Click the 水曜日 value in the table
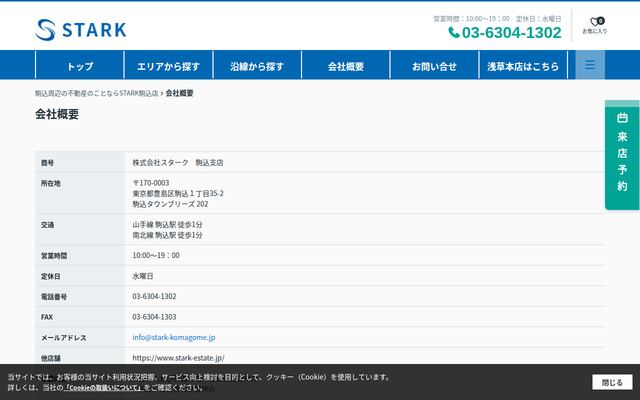 coord(143,276)
